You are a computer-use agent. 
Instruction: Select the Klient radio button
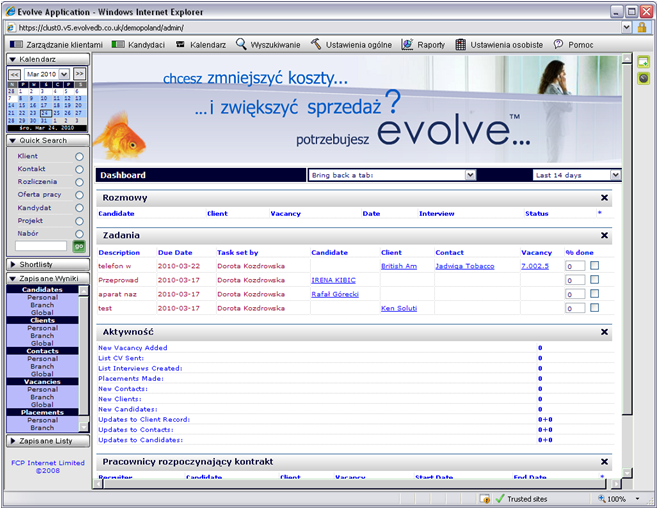point(79,157)
